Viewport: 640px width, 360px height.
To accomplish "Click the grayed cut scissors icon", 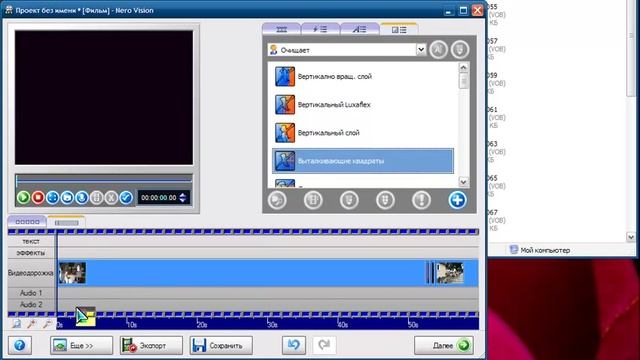I will pyautogui.click(x=111, y=198).
